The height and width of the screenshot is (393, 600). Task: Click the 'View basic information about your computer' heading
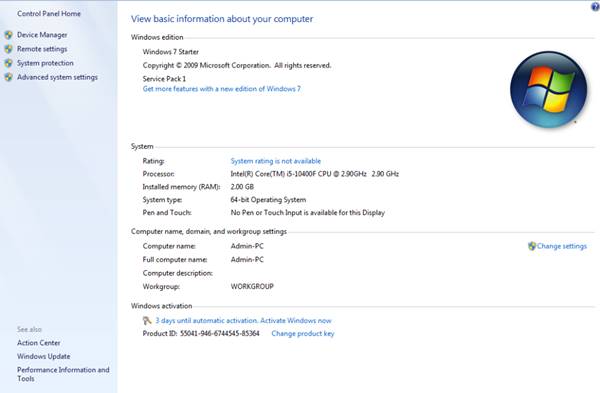coord(222,19)
